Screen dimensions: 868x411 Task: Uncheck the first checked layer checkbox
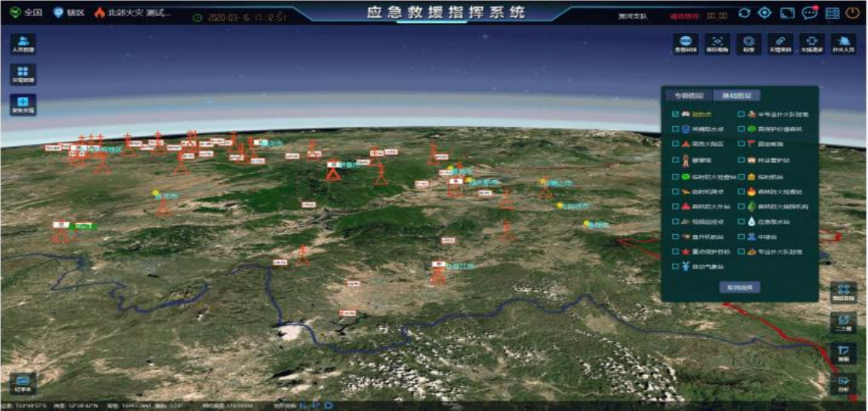pyautogui.click(x=675, y=114)
